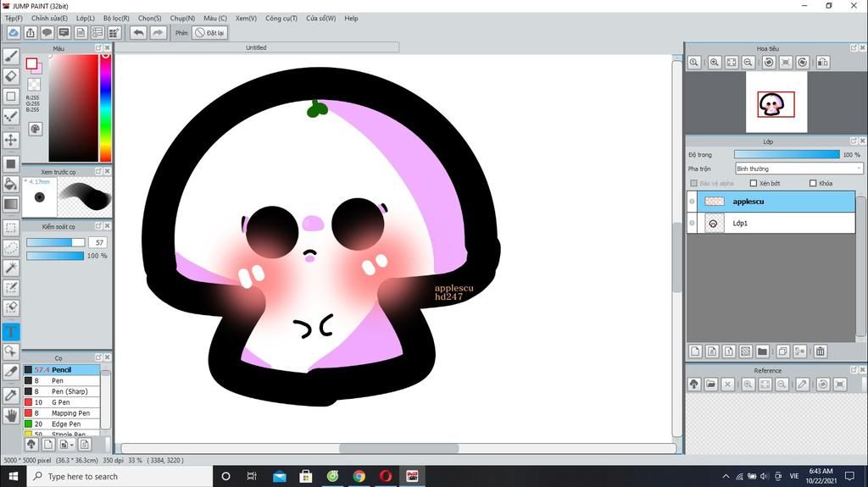Screen dimensions: 868x487
Task: Add brush from cloud in brush panel
Action: [x=31, y=444]
